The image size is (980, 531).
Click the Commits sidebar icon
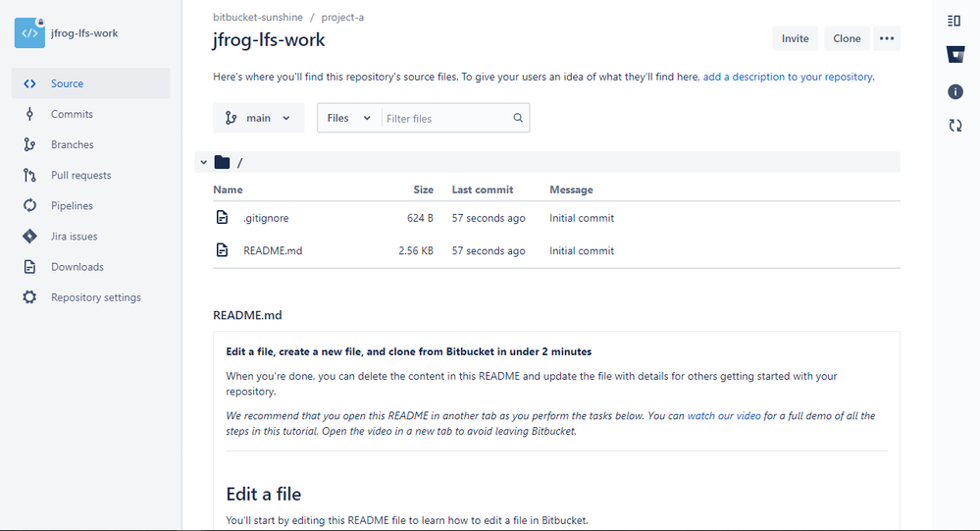coord(29,114)
